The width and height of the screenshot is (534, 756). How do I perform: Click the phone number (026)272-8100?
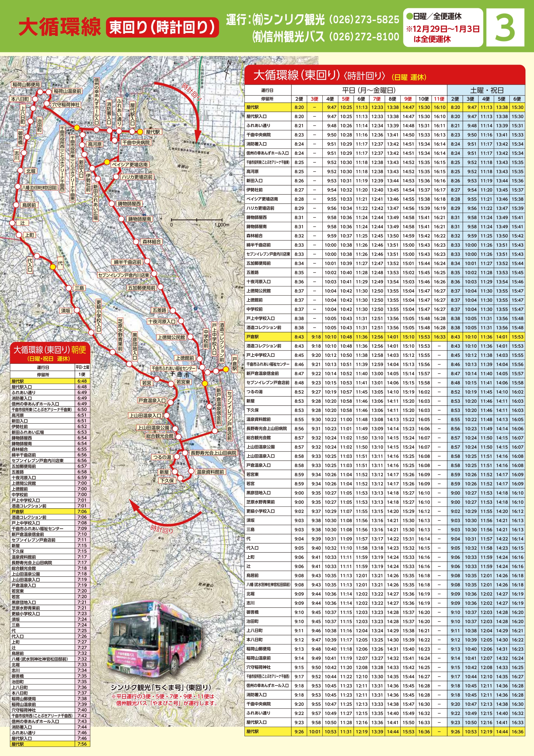[364, 37]
